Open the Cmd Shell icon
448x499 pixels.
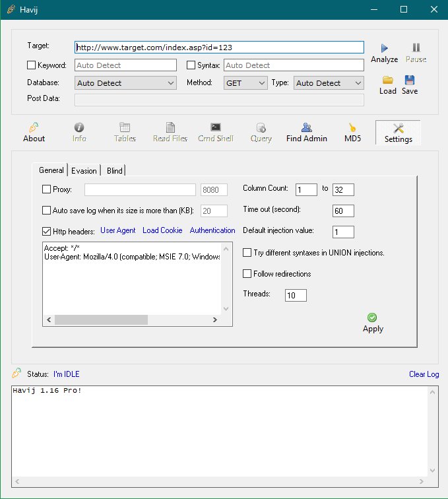pos(215,127)
